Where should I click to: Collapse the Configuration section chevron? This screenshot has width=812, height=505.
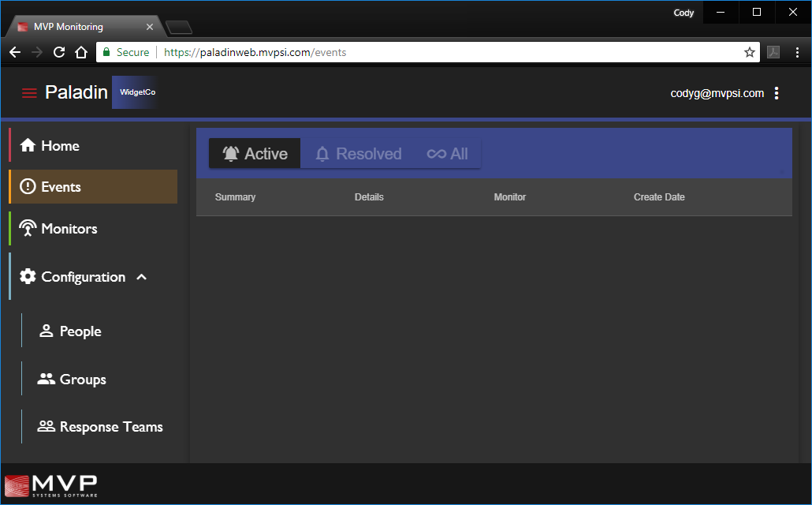coord(142,277)
